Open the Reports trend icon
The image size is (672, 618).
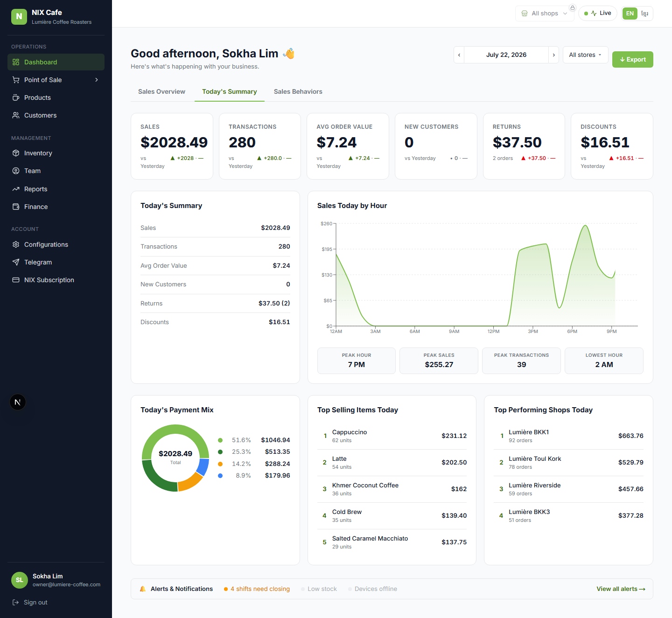tap(16, 189)
